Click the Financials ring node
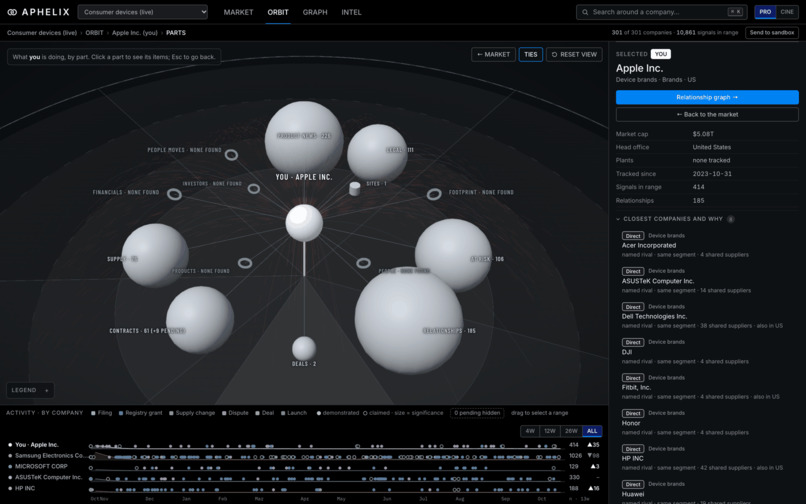 coord(174,194)
